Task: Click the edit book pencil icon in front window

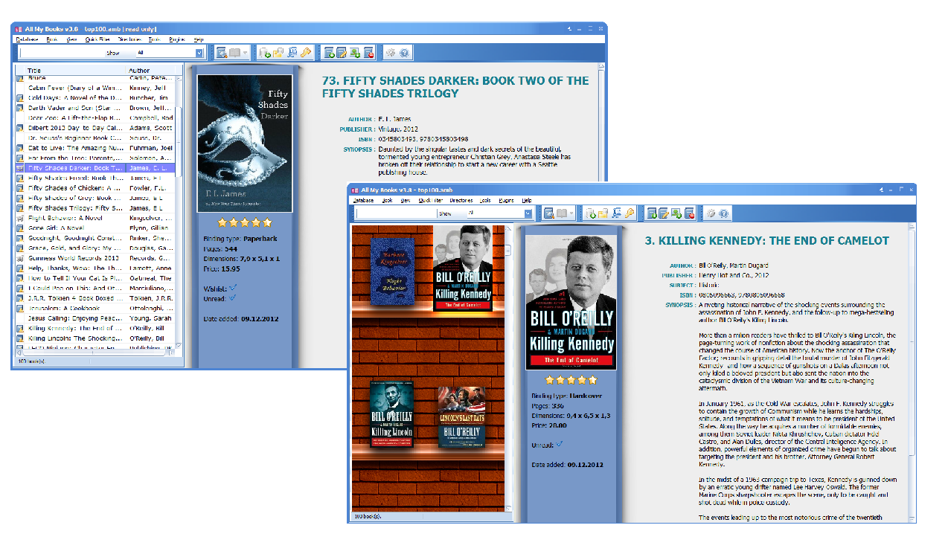Action: pos(665,213)
